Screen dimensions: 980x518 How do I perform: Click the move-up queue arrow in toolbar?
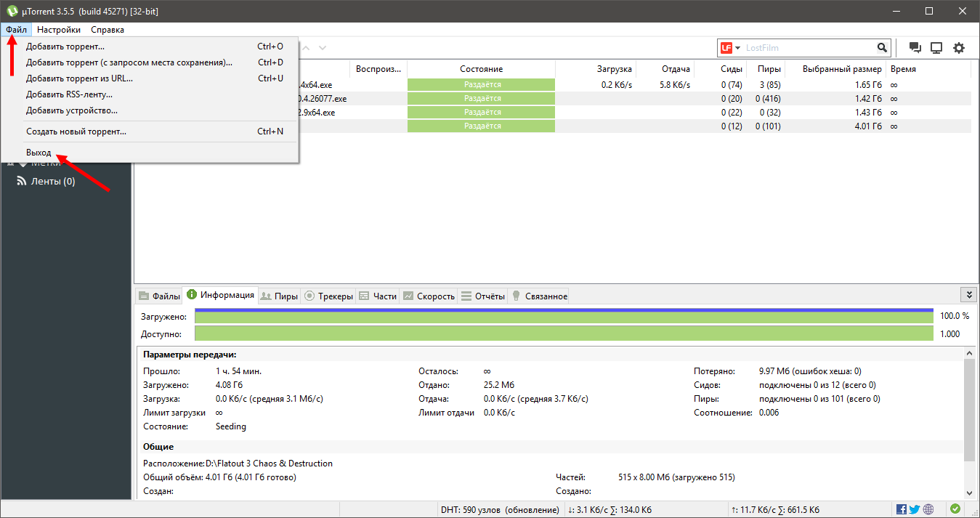306,48
